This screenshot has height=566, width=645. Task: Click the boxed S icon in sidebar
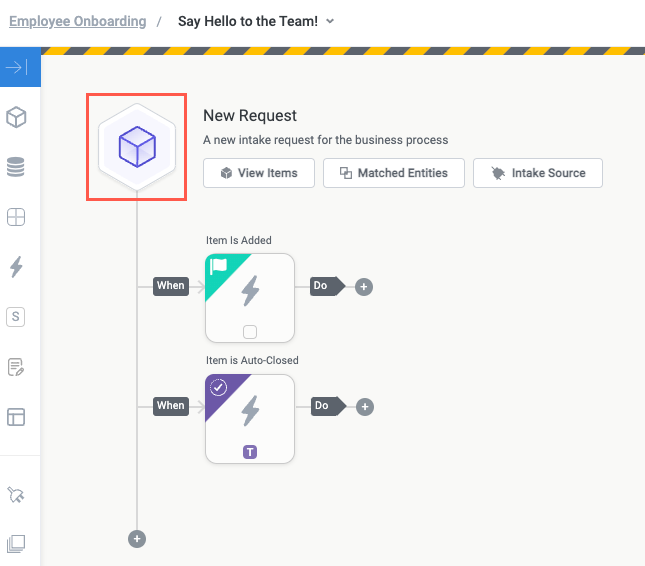[16, 317]
